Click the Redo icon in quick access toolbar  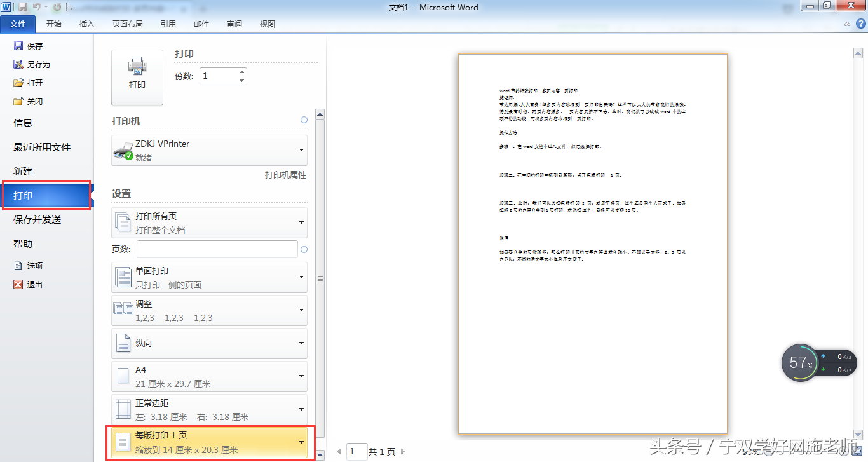(57, 7)
